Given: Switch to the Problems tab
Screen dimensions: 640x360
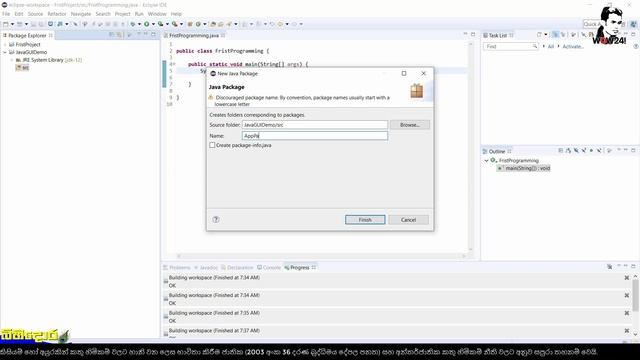Looking at the screenshot, I should (x=177, y=267).
